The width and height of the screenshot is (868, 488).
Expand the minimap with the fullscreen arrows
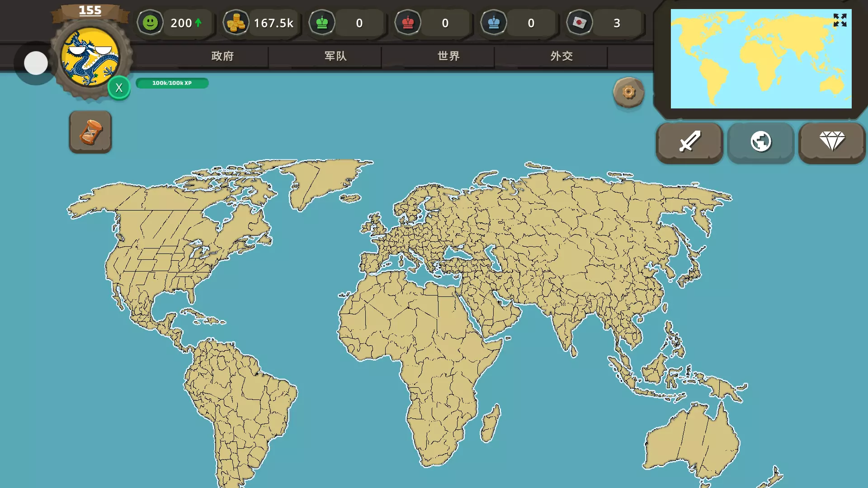click(840, 20)
